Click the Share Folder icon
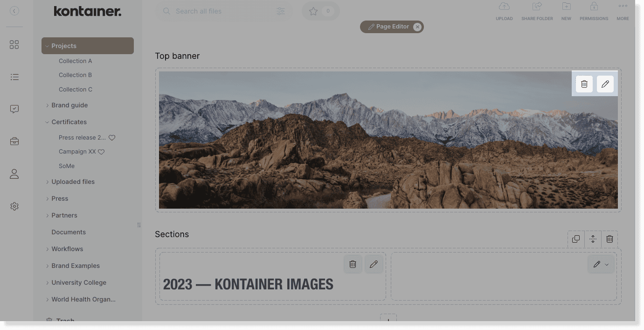 pos(537,10)
